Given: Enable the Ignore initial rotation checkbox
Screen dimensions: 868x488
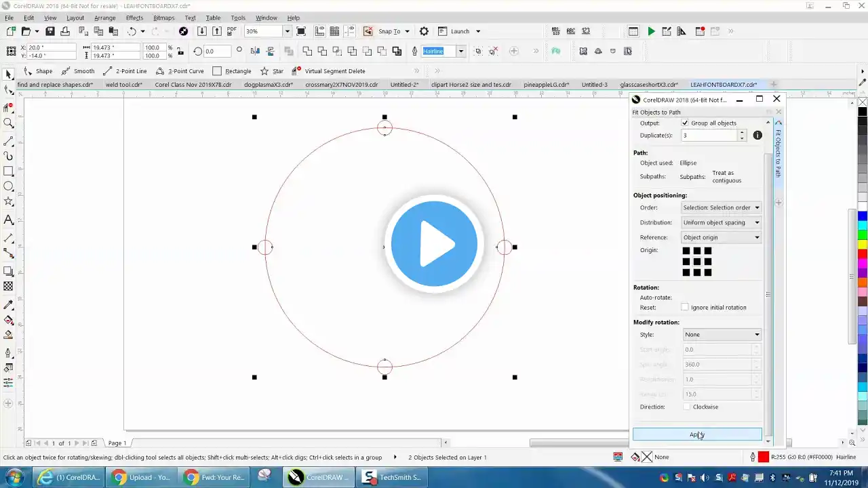Looking at the screenshot, I should (x=685, y=308).
